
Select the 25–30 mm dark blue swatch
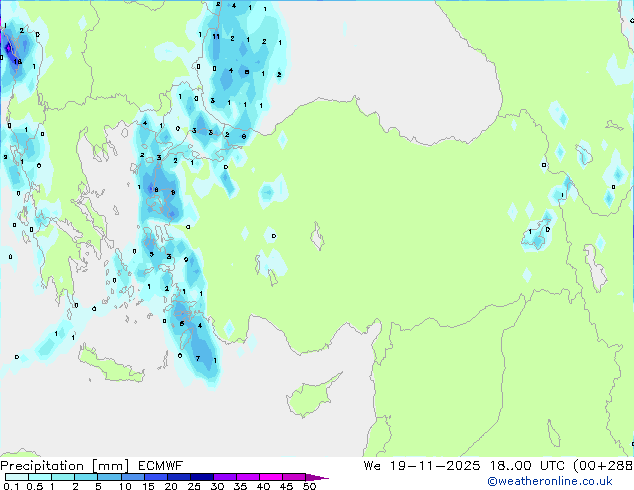202,477
